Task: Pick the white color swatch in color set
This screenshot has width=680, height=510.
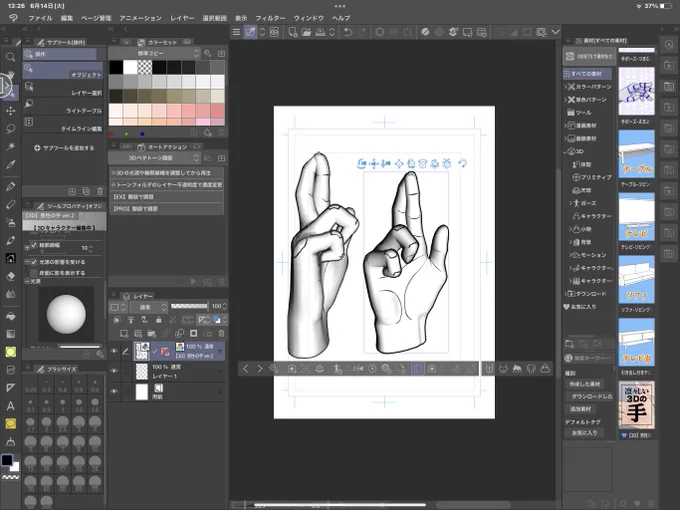Action: click(x=130, y=67)
